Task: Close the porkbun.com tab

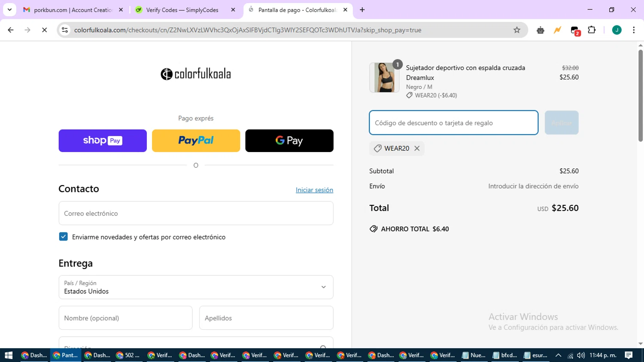Action: click(x=121, y=10)
